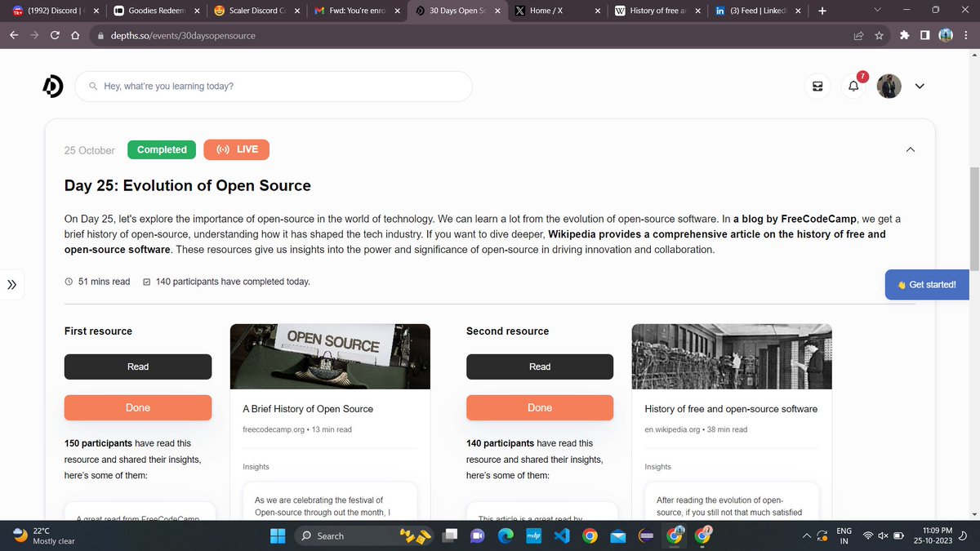Click the address bar URL
Image resolution: width=980 pixels, height=551 pixels.
pos(183,36)
